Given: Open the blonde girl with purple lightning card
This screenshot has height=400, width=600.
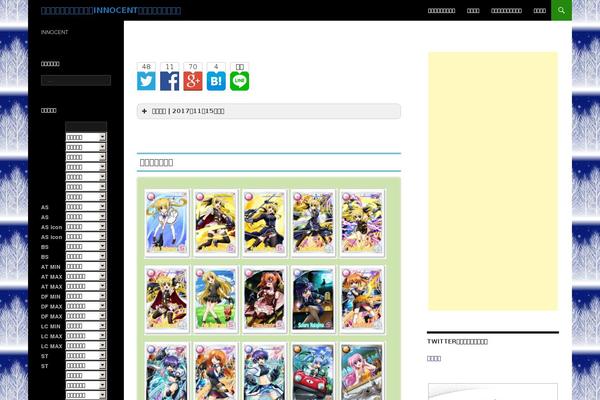Looking at the screenshot, I should click(362, 223).
